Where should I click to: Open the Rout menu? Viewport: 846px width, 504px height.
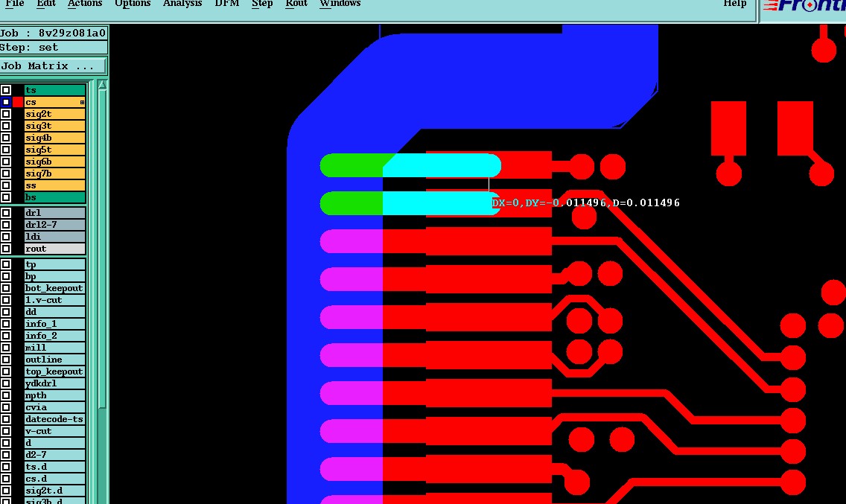click(x=296, y=3)
